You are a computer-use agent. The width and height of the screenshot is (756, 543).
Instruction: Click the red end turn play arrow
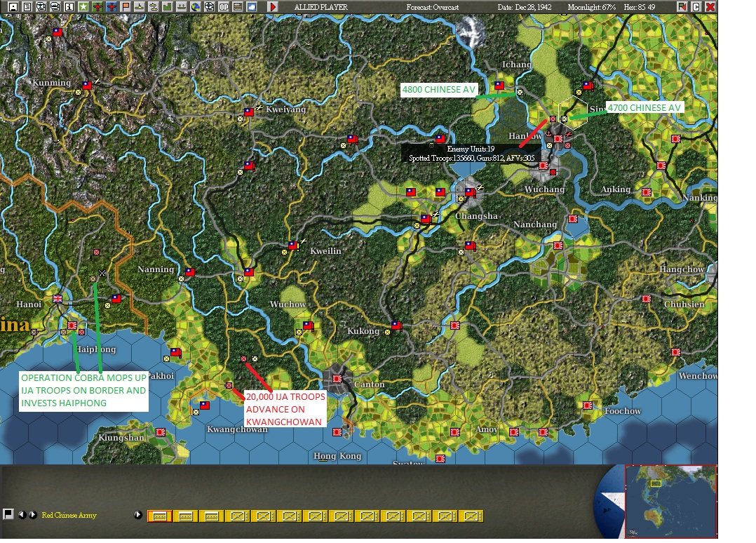click(x=273, y=7)
